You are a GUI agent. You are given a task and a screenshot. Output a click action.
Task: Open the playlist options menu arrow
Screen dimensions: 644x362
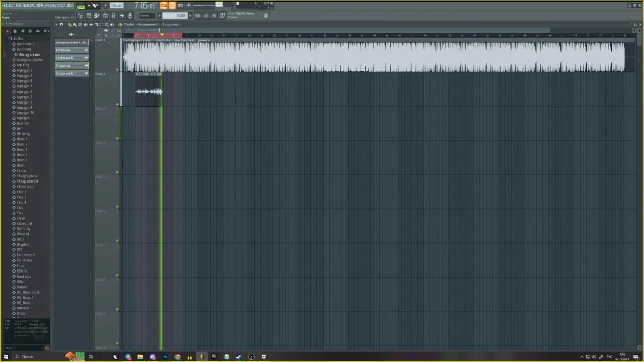click(x=56, y=24)
